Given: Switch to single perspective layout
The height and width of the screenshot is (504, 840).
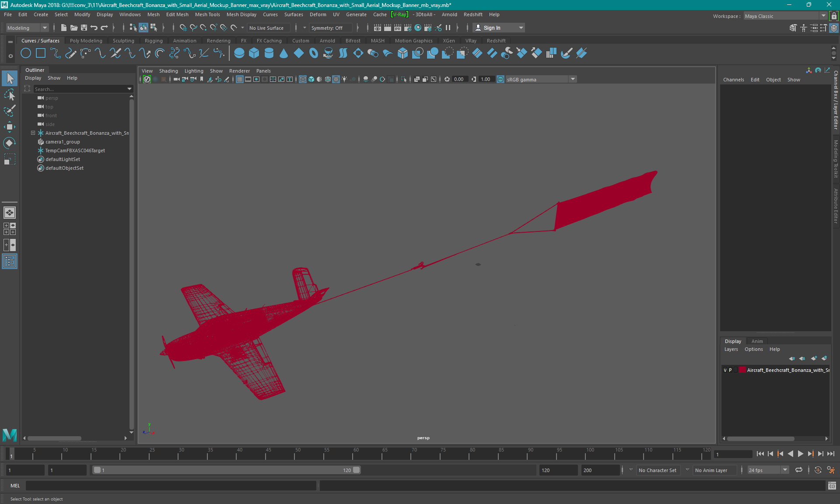Looking at the screenshot, I should tap(10, 213).
